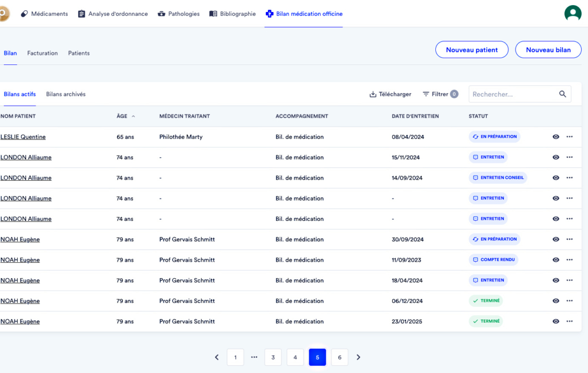This screenshot has height=373, width=588.
Task: Open the Filtrer filter options
Action: pos(439,94)
